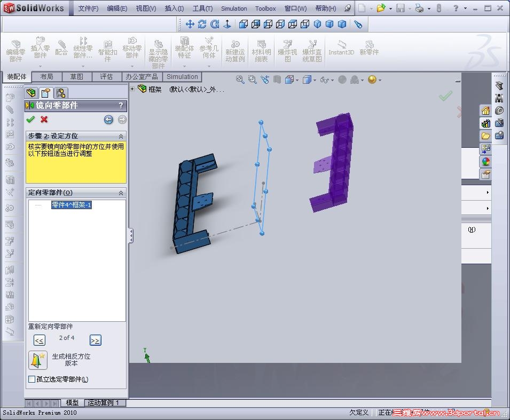Click the zoom to area magnifier icon
Screen dimensions: 510x420
point(253,80)
